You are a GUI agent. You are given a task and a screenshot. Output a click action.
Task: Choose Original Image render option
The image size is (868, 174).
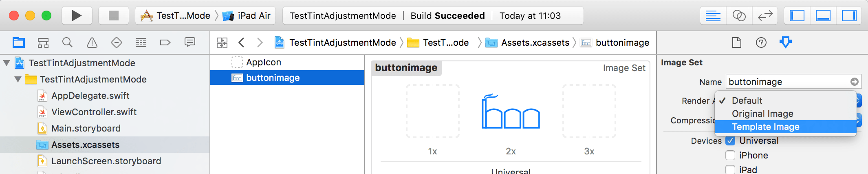pos(785,114)
